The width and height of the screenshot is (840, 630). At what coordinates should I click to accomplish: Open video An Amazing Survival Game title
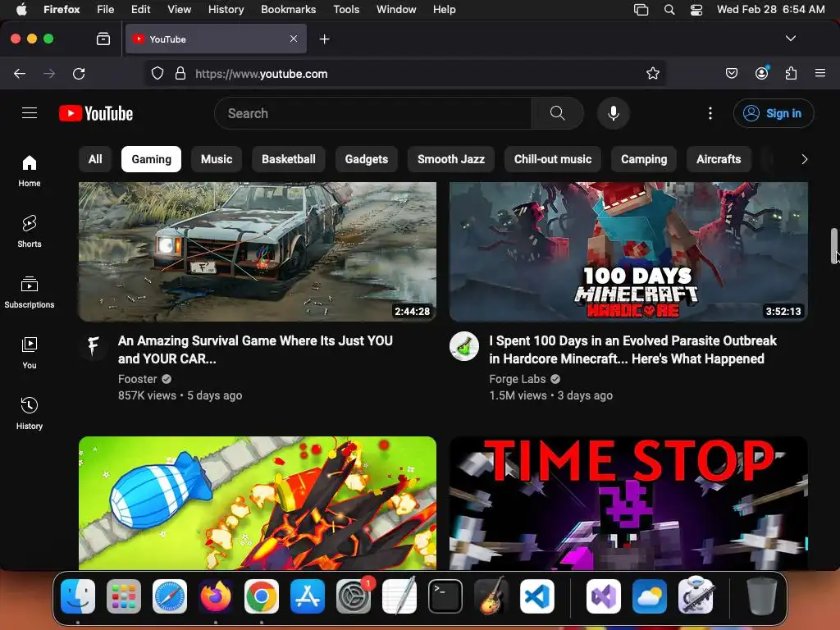[256, 349]
